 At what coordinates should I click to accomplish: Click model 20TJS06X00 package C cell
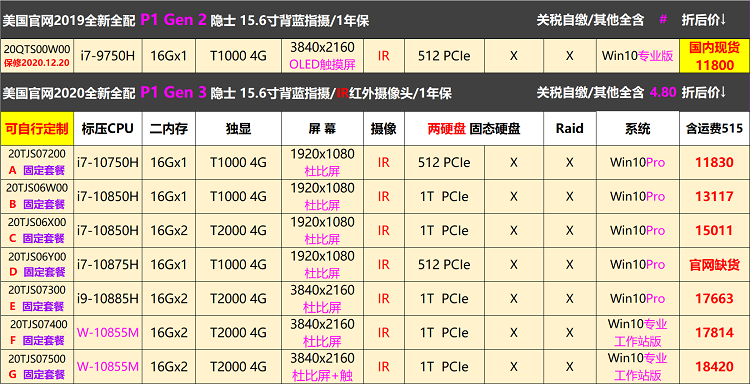[37, 230]
